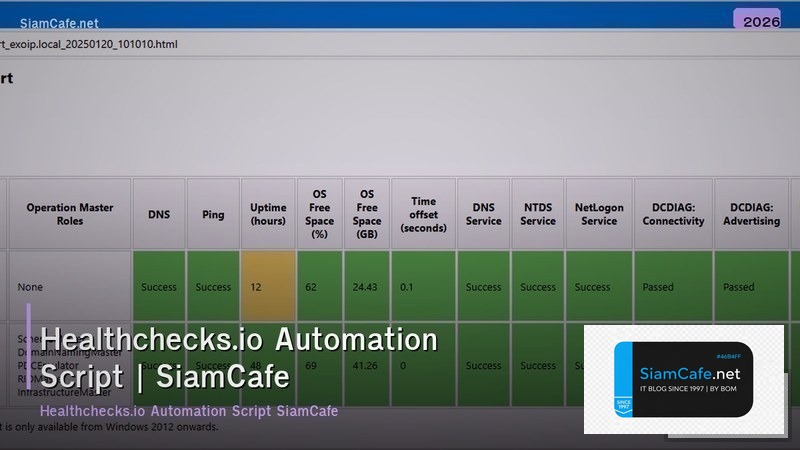The height and width of the screenshot is (450, 800).
Task: Click the InfrastructureMaster role text
Action: pyautogui.click(x=64, y=392)
